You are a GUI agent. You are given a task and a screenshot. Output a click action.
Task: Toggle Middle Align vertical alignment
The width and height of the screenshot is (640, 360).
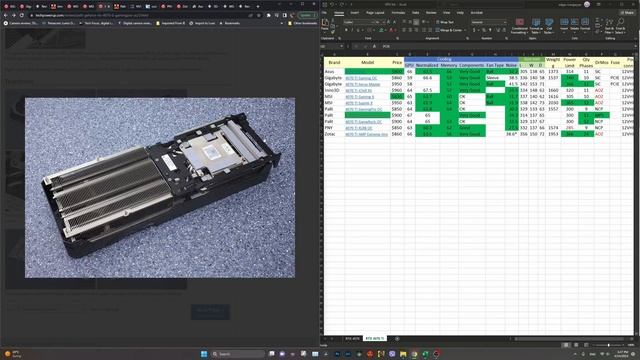click(x=410, y=22)
